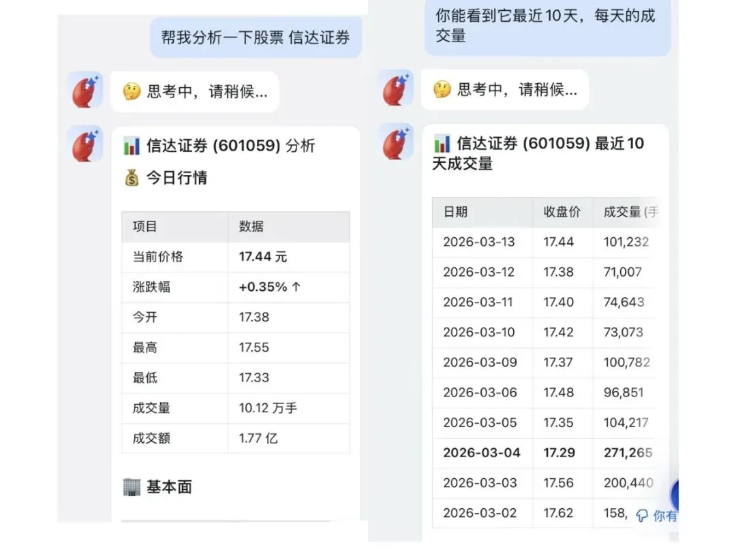Click volume cell 74,643
Screen dimensions: 736x560
[624, 302]
